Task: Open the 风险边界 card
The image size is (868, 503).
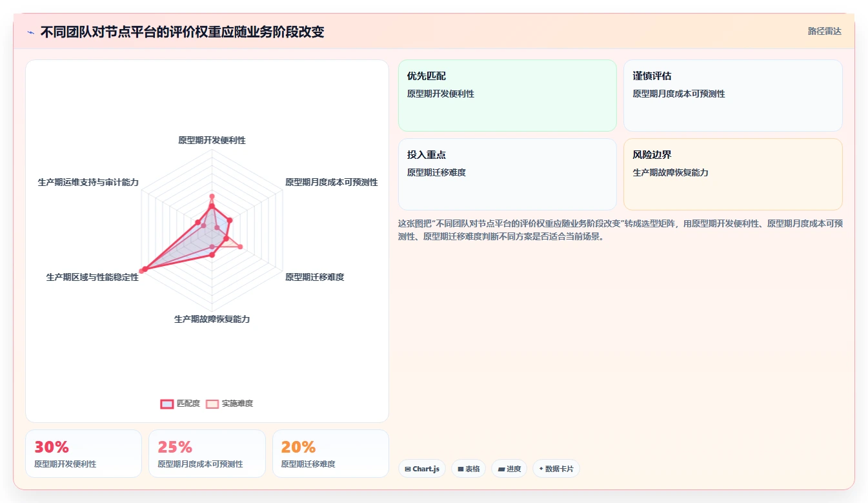Action: (x=733, y=174)
